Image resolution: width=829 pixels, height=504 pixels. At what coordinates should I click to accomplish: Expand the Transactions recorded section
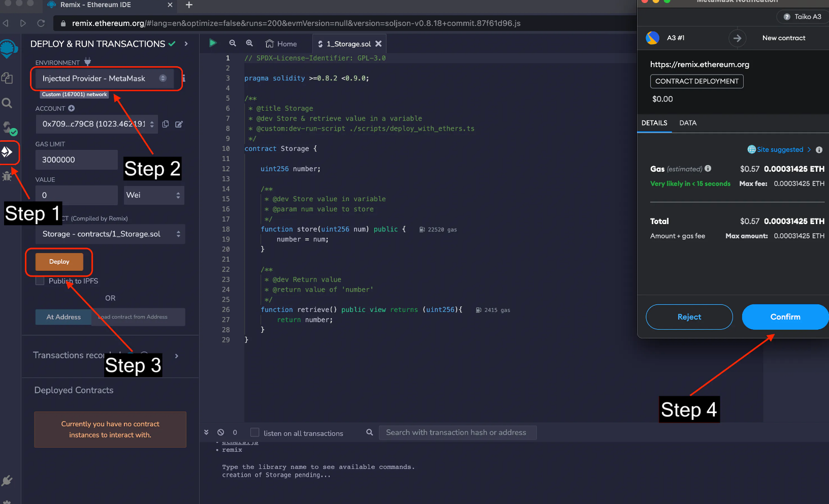[x=177, y=356]
